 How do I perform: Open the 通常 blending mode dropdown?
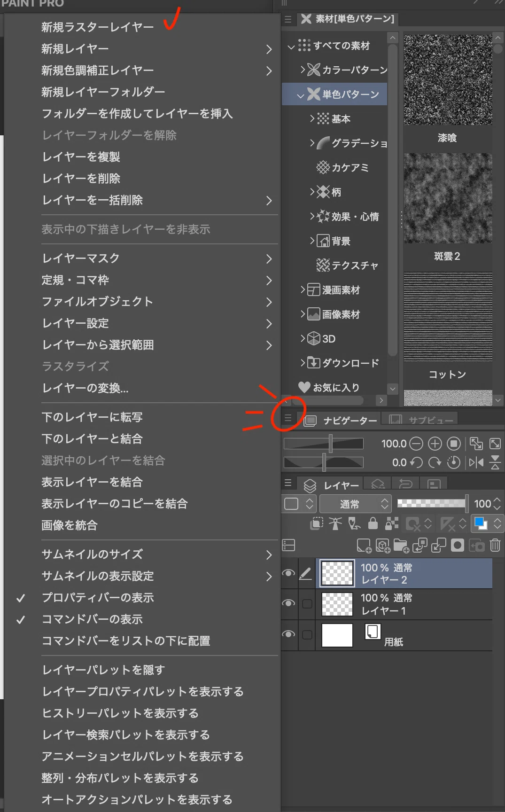(x=355, y=504)
